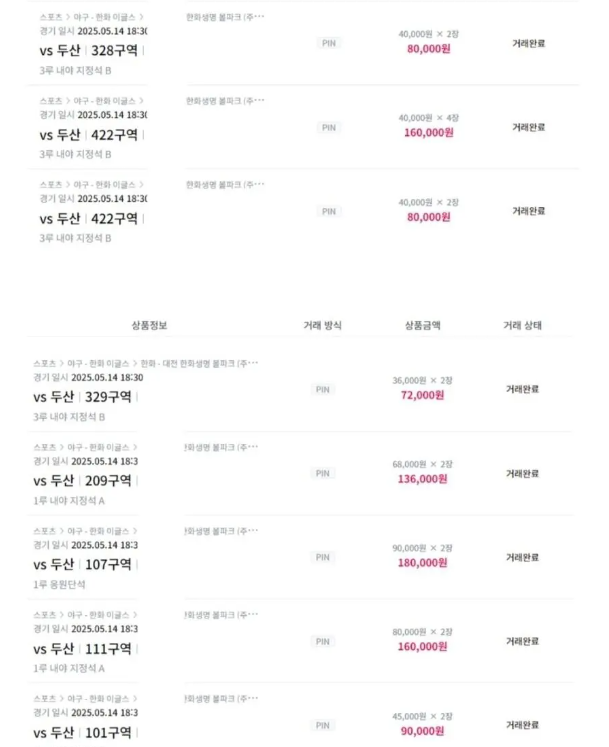
Task: Open the vs 두산 209구역 listing title
Action: click(82, 481)
